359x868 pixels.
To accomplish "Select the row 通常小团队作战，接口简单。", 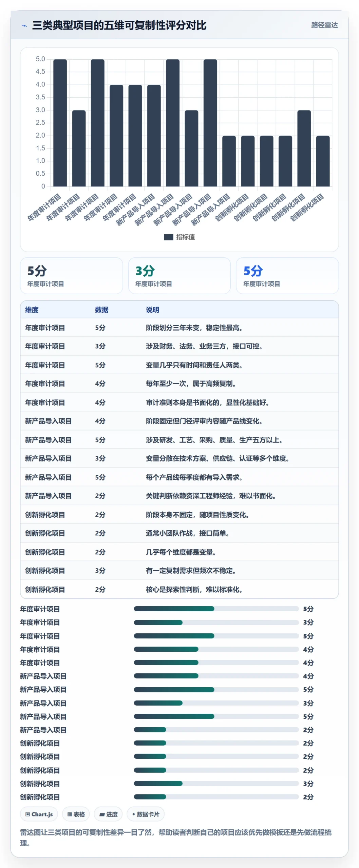I will click(179, 533).
